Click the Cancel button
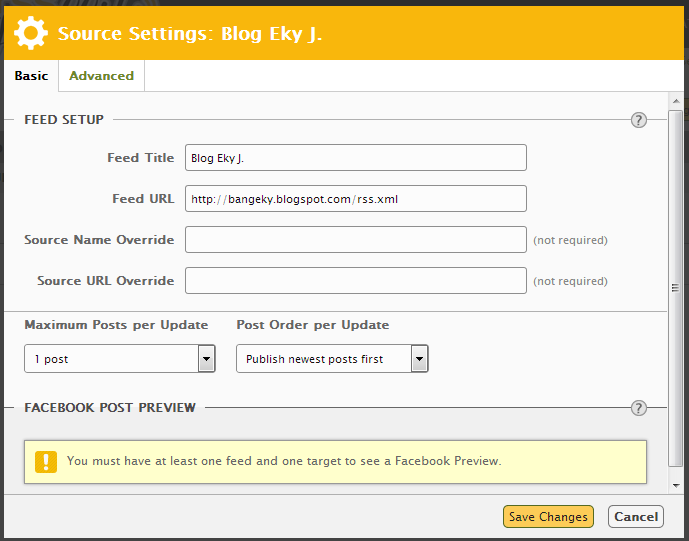The image size is (689, 541). [636, 516]
